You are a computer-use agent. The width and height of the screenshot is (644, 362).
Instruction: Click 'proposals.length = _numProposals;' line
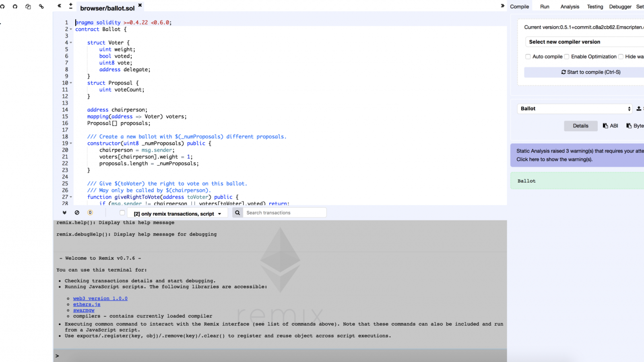point(149,164)
